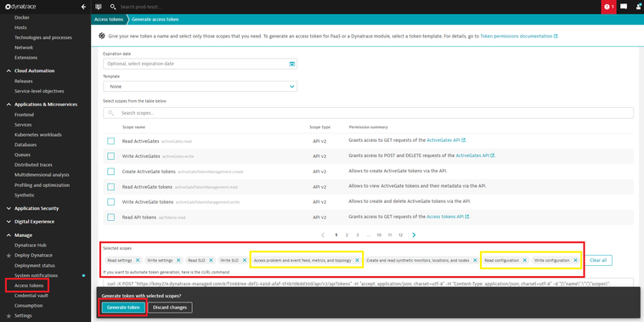Collapse the sidebar with the back arrow
644x322 pixels.
click(84, 7)
